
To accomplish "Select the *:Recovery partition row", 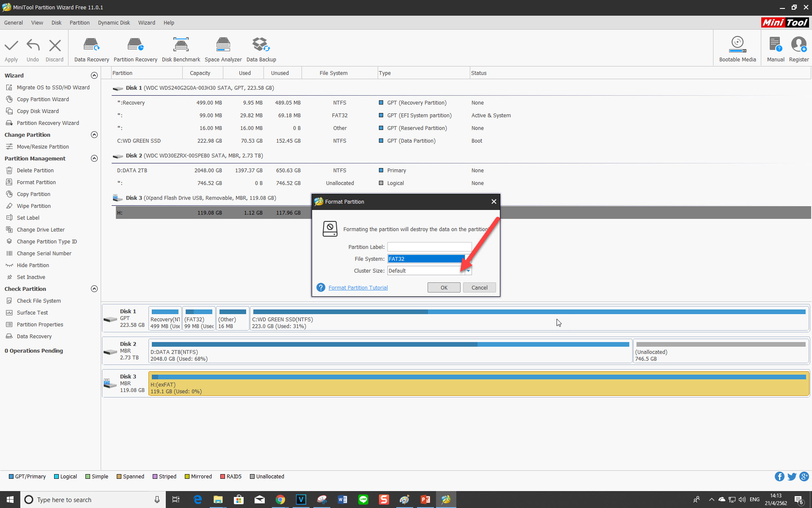I will (461, 102).
